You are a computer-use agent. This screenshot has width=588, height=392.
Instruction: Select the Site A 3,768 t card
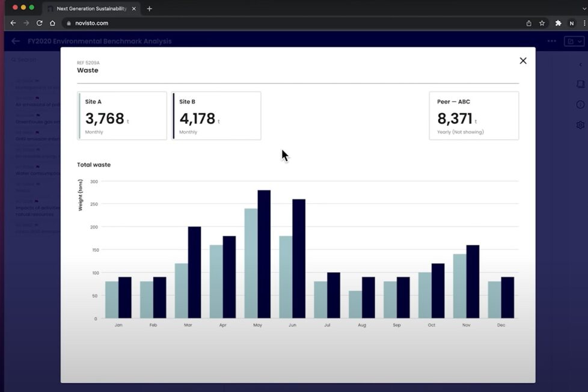[x=122, y=115]
